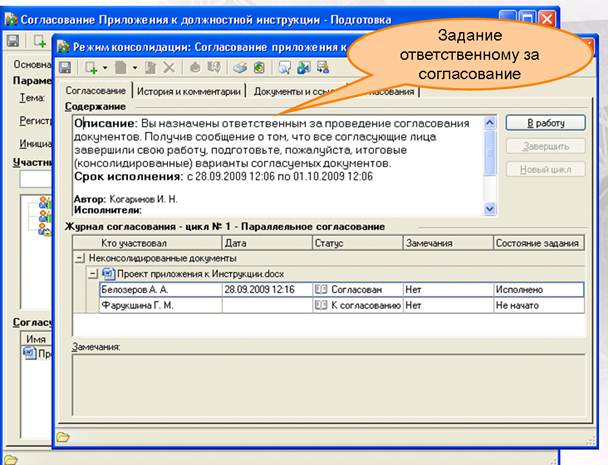Click the folder icon in the consolidation window status bar
The width and height of the screenshot is (608, 465).
(x=63, y=437)
